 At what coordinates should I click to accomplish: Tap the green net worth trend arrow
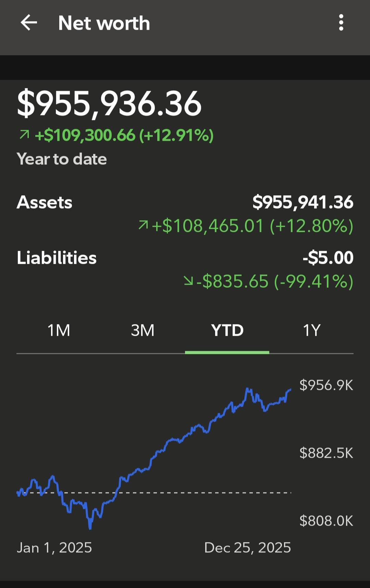[24, 135]
